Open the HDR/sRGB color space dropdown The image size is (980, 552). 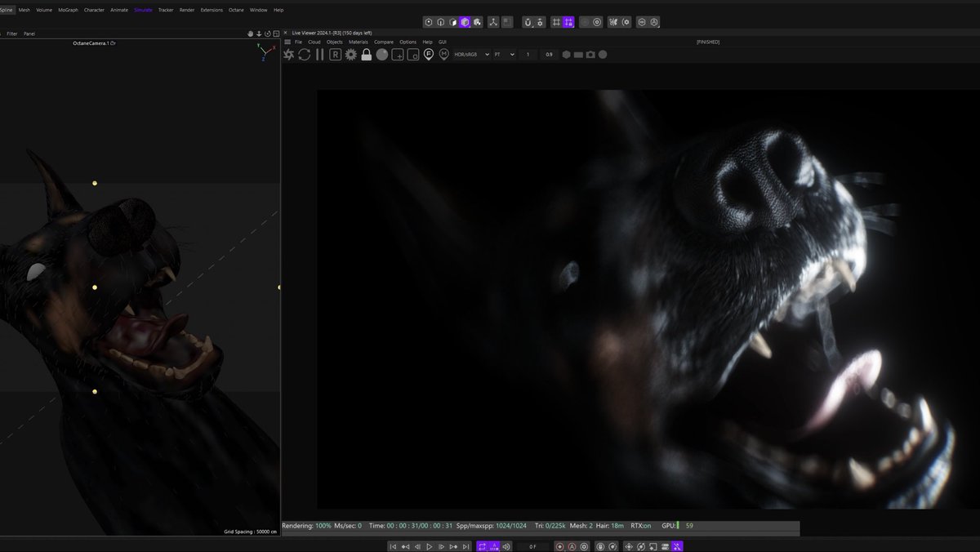(471, 55)
